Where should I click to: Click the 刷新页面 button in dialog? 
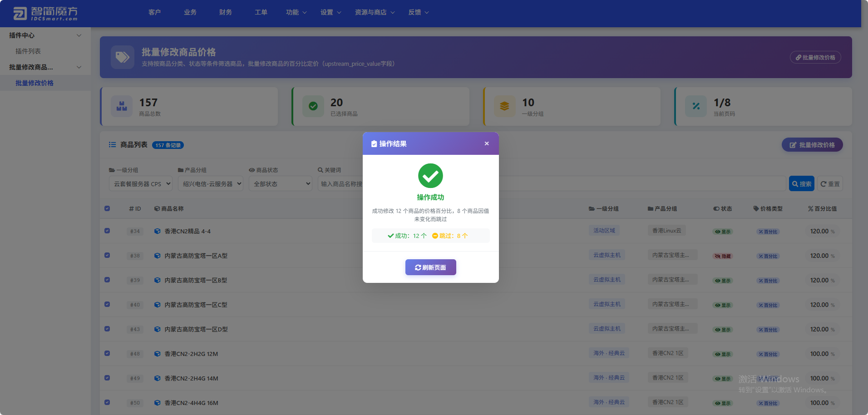pos(431,267)
